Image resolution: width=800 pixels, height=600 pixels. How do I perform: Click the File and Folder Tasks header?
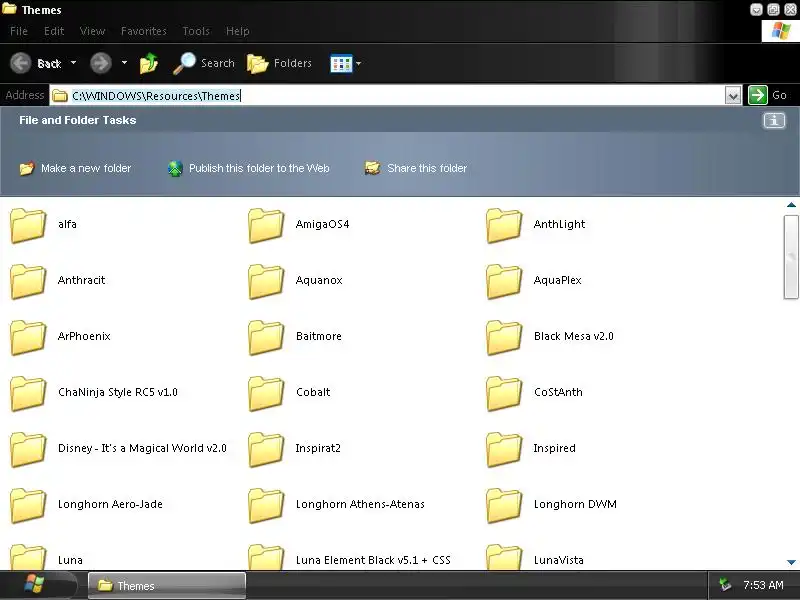click(78, 120)
